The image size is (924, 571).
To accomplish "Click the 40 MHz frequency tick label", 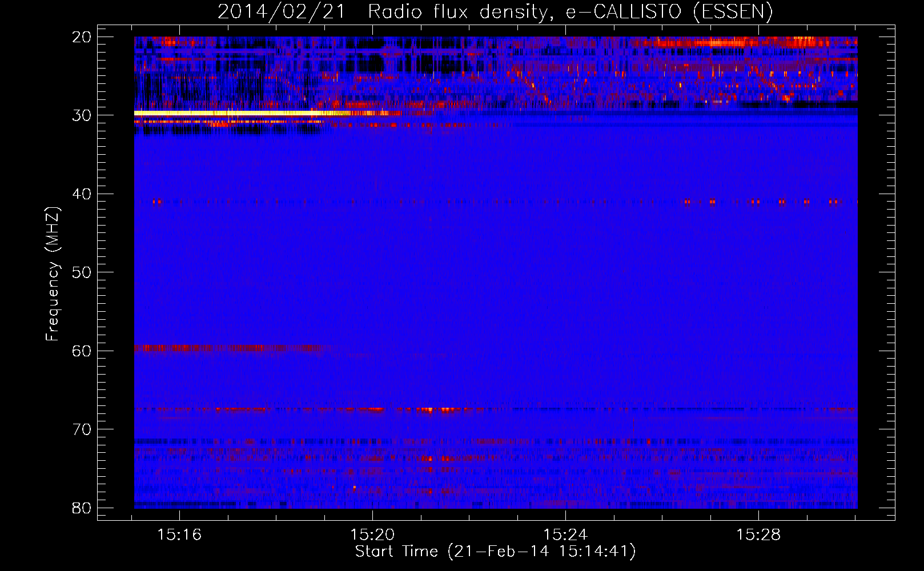I will (x=82, y=194).
